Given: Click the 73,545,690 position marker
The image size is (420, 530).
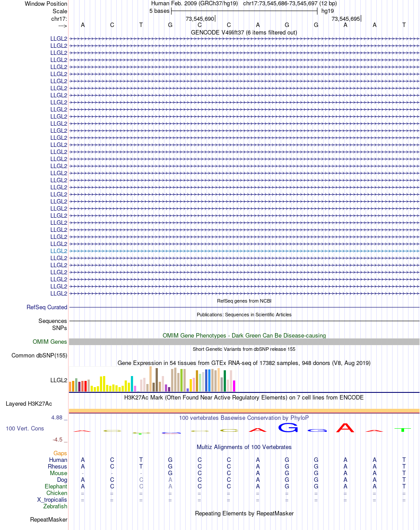Looking at the screenshot, I should click(200, 19).
